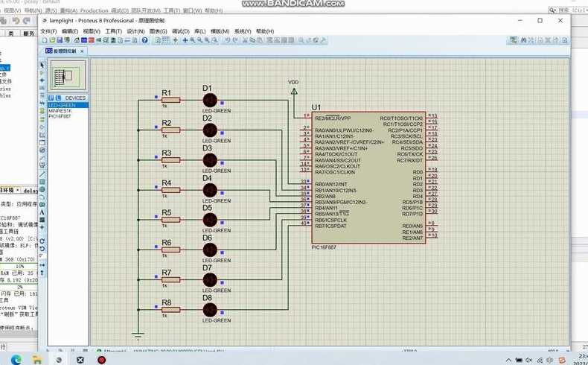This screenshot has height=365, width=588.
Task: Create a new project with toolbar icon
Action: (45, 40)
